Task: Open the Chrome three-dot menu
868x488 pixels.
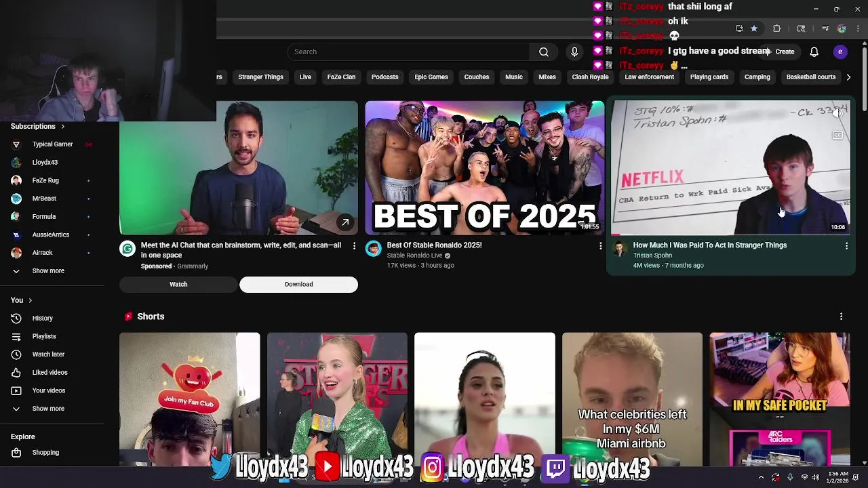Action: coord(857,28)
